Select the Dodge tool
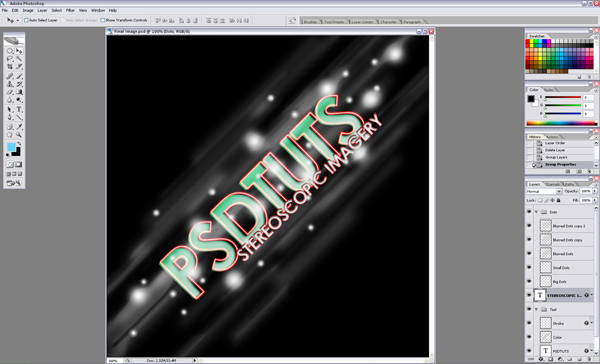The image size is (600, 364). click(x=19, y=100)
